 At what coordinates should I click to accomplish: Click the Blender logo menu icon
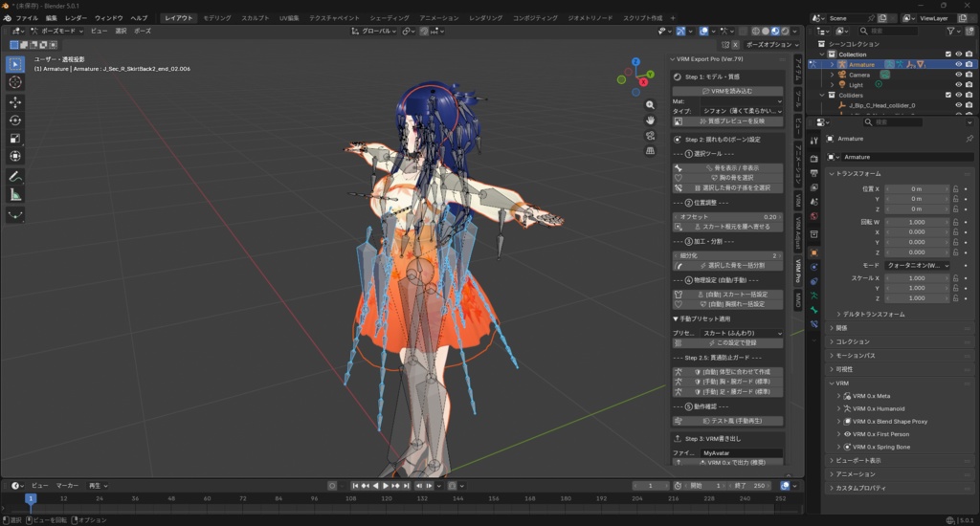(7, 18)
